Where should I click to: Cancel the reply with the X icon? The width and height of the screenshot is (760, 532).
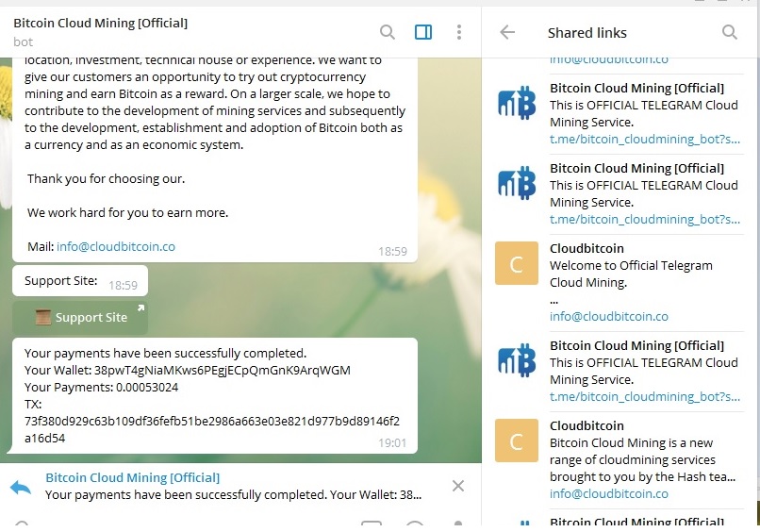[458, 486]
